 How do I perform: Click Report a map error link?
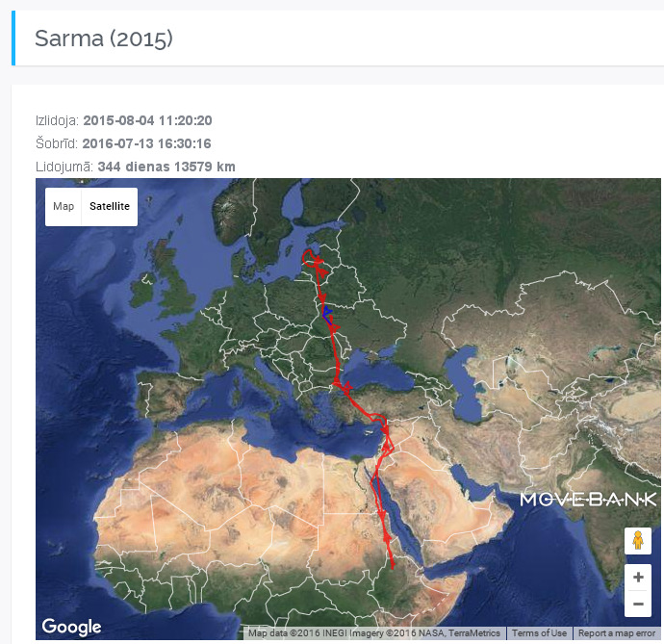(x=617, y=633)
